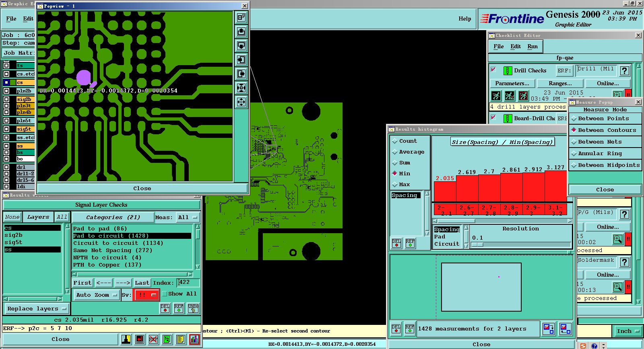Select Between Points measure mode
The image size is (644, 349).
coord(605,119)
